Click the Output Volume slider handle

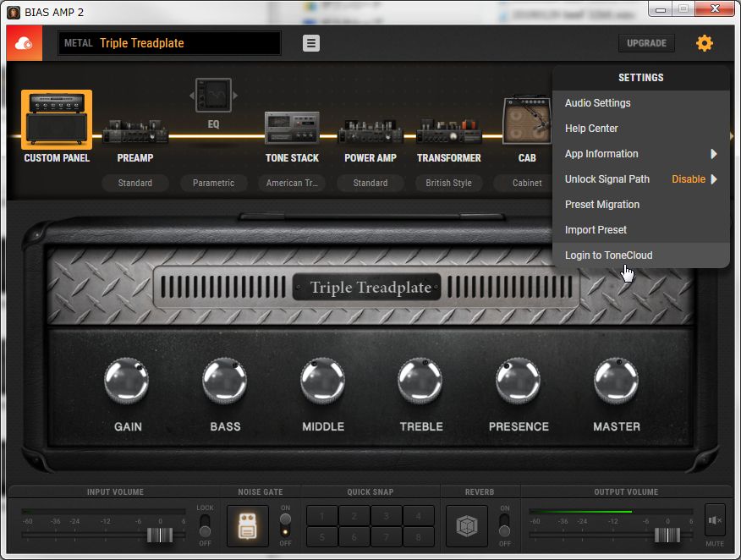coord(667,535)
